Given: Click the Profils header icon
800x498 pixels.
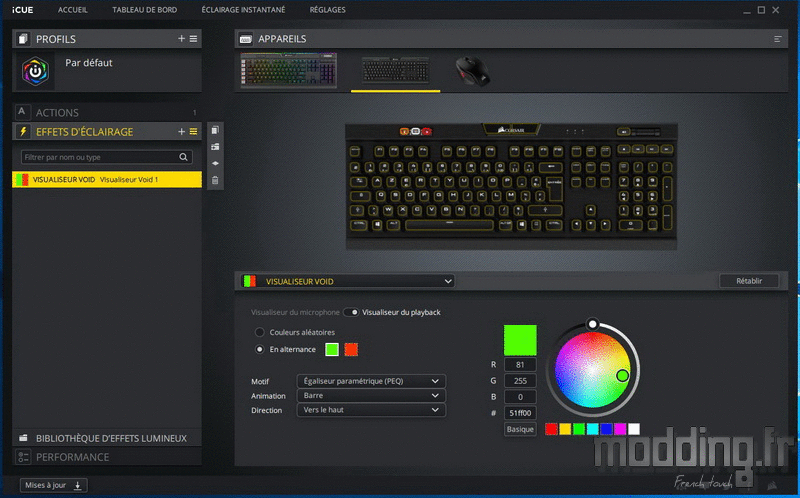Looking at the screenshot, I should click(22, 39).
